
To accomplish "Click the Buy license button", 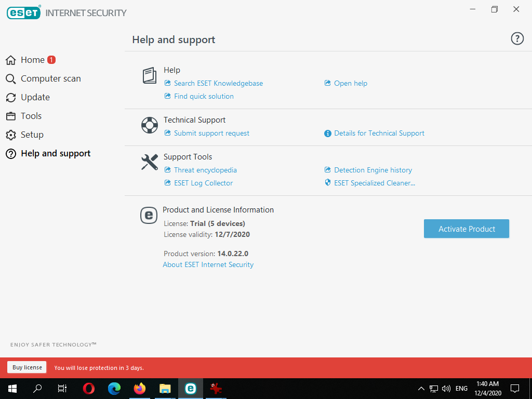I will point(27,367).
